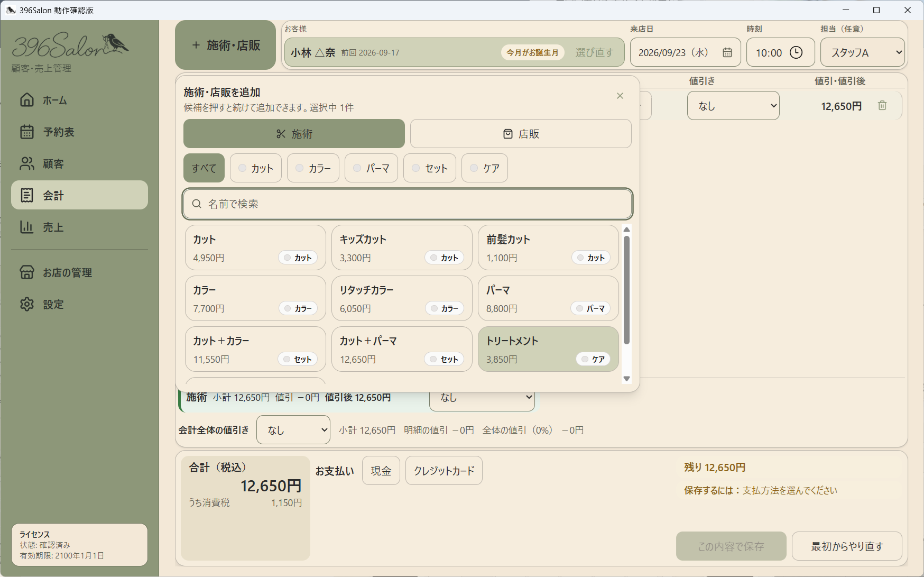Click the 396Salon crow logo
The height and width of the screenshot is (577, 924).
70,45
